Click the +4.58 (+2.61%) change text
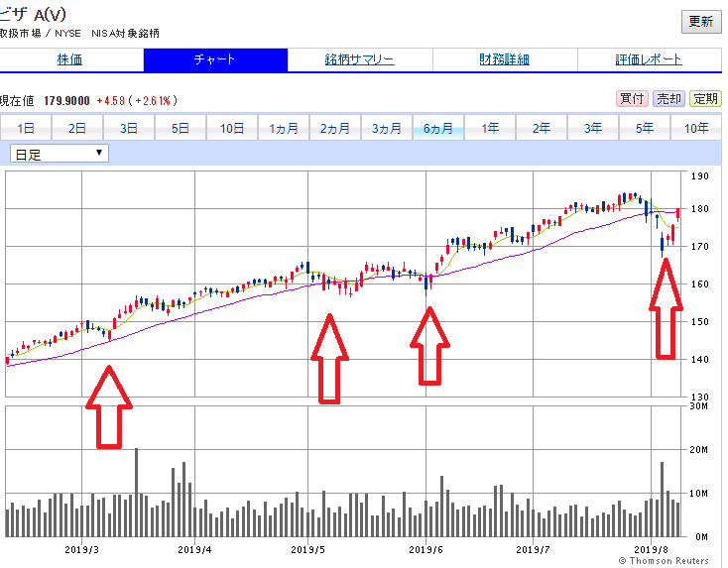This screenshot has height=568, width=728. click(x=137, y=101)
